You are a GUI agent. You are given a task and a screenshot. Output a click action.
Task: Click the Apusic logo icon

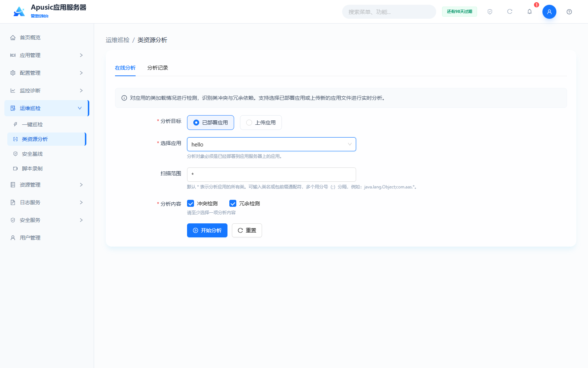tap(19, 11)
